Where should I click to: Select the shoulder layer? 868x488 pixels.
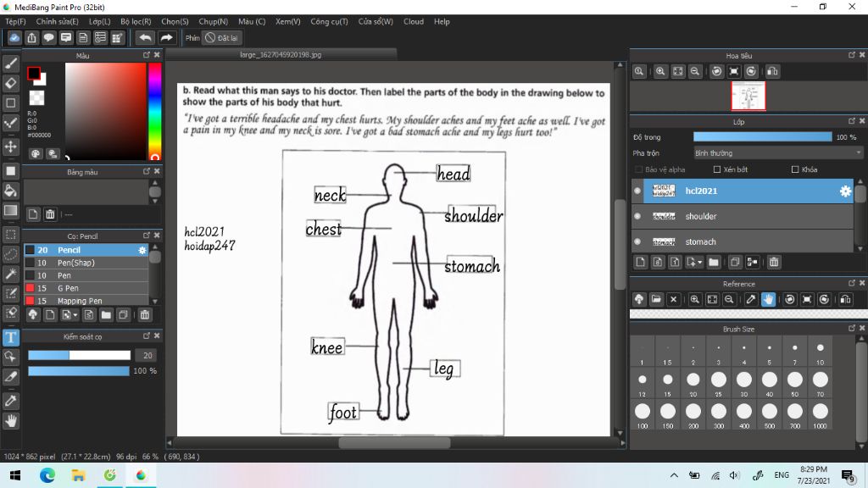[743, 216]
